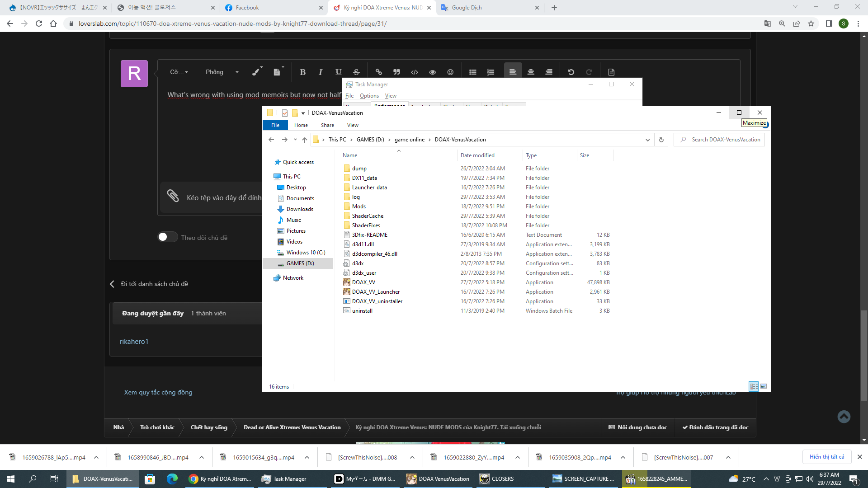Toggle bold formatting in the forum editor

click(302, 72)
